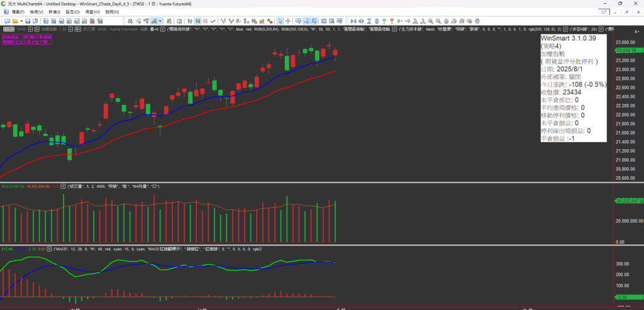
Task: Click the new workspace toolbar icon
Action: 8,21
